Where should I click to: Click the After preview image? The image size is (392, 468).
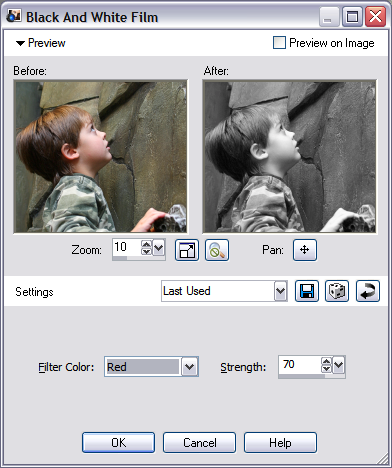290,156
